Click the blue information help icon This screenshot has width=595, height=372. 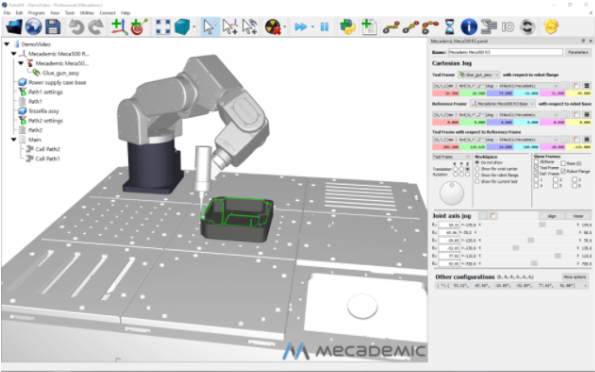[469, 27]
